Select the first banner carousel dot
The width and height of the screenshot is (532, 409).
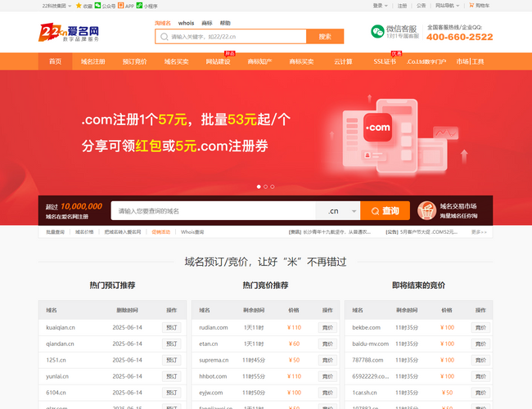point(259,187)
